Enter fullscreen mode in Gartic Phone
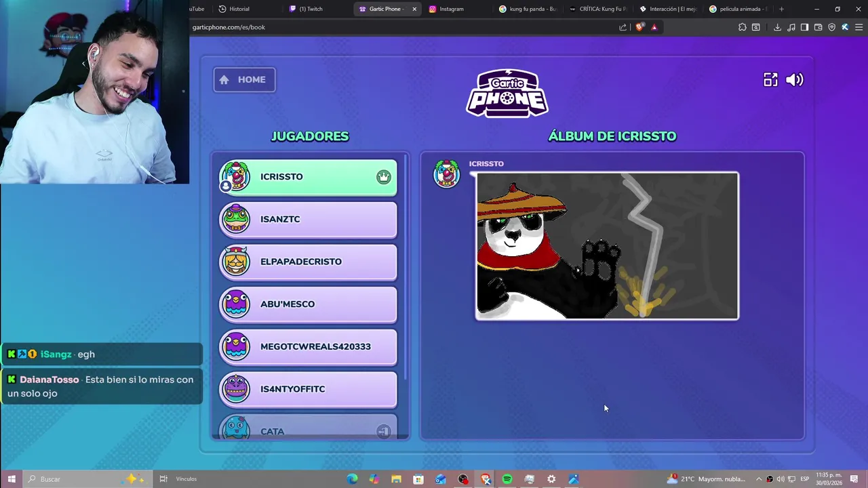 tap(770, 80)
